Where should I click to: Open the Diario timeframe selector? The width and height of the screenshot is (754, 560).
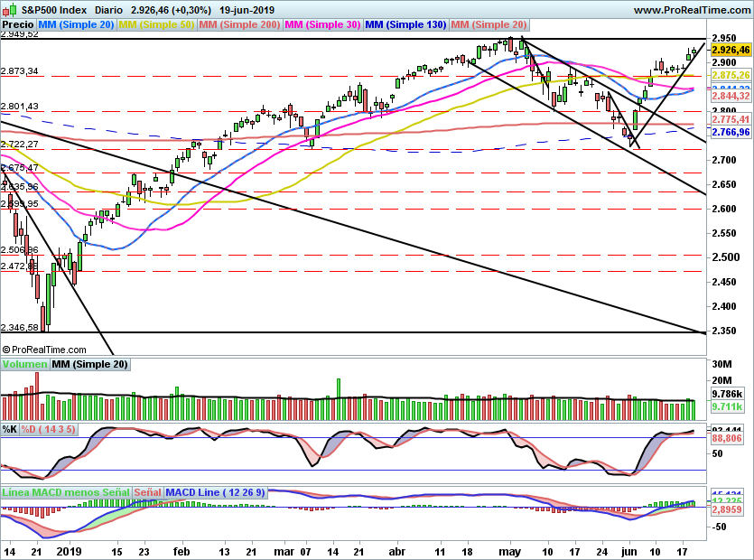[109, 8]
